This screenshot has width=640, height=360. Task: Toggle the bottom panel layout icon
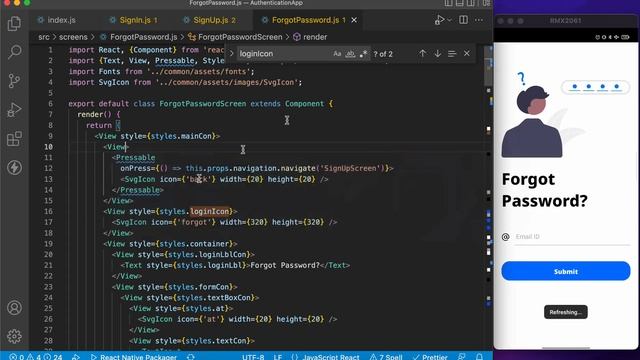coord(460,3)
